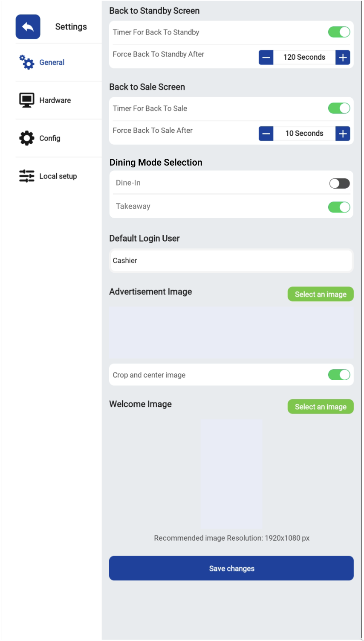This screenshot has width=364, height=641.
Task: Click the General gears icon
Action: coord(26,62)
